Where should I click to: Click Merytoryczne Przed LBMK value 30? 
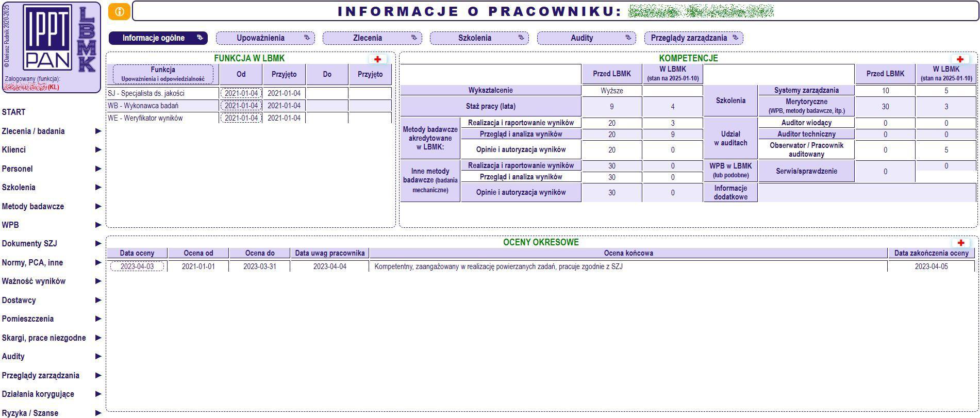click(886, 107)
